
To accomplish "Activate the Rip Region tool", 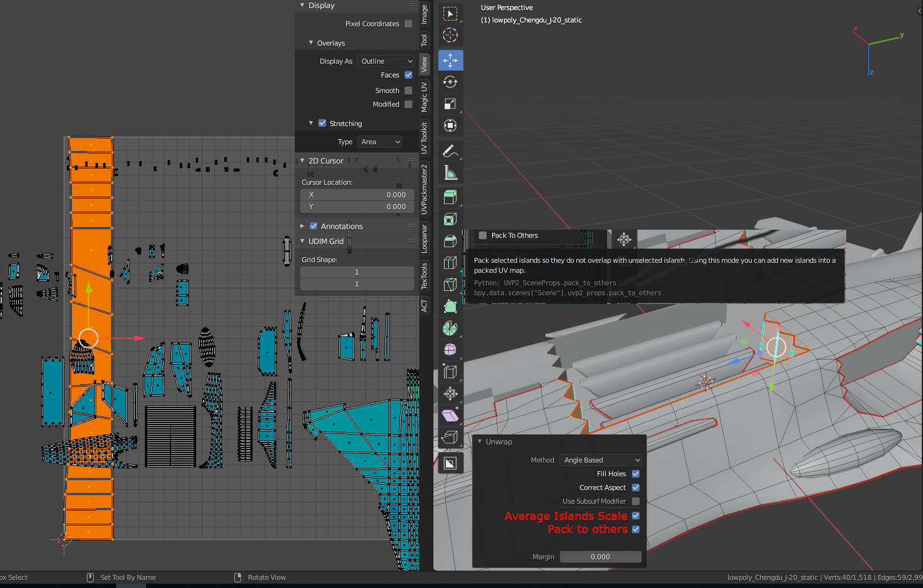I will 450,437.
